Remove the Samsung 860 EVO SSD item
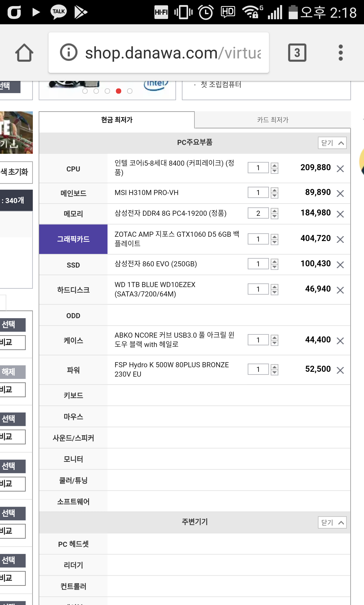Screen dimensions: 364x605 tap(340, 265)
